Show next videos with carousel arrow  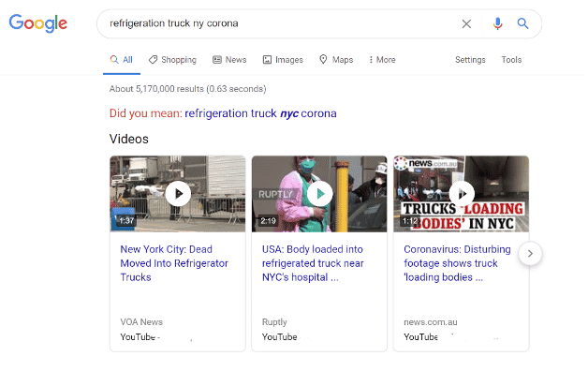pos(530,254)
